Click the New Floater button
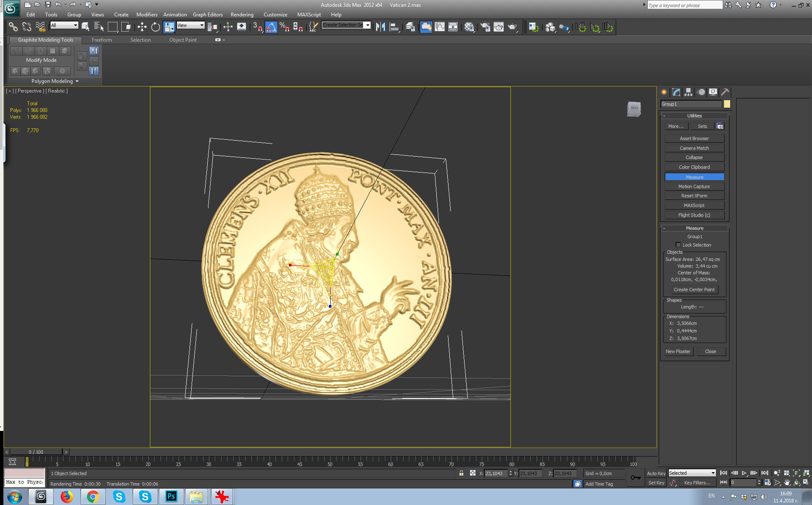812x505 pixels. [x=678, y=351]
